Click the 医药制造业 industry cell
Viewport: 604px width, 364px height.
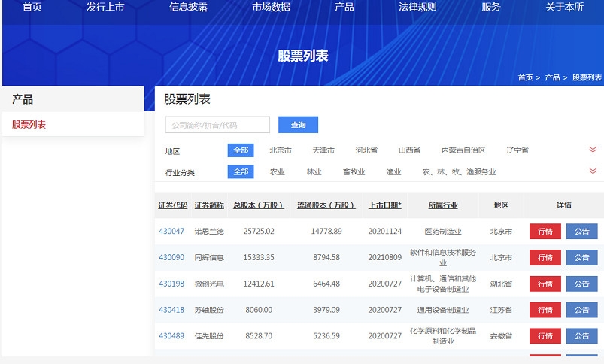pyautogui.click(x=443, y=232)
